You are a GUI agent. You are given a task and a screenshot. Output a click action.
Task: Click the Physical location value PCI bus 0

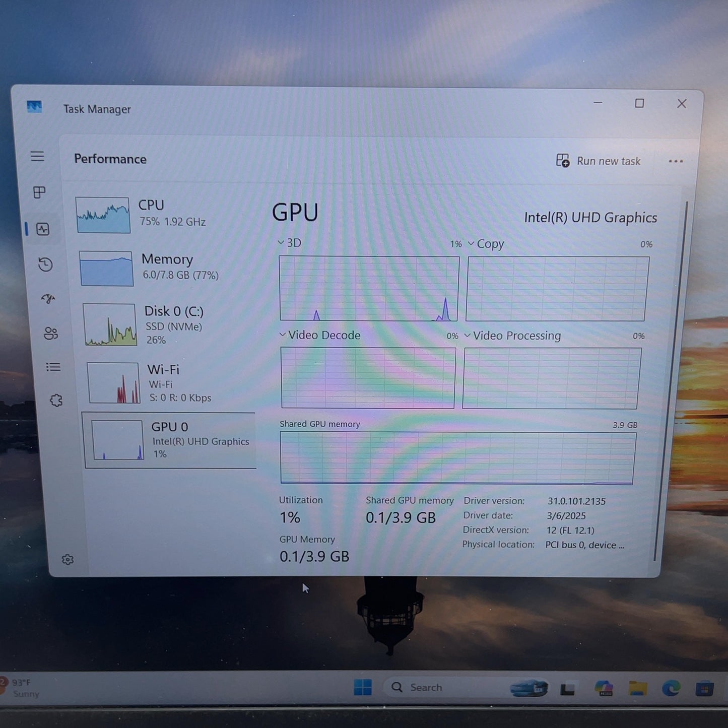(584, 545)
